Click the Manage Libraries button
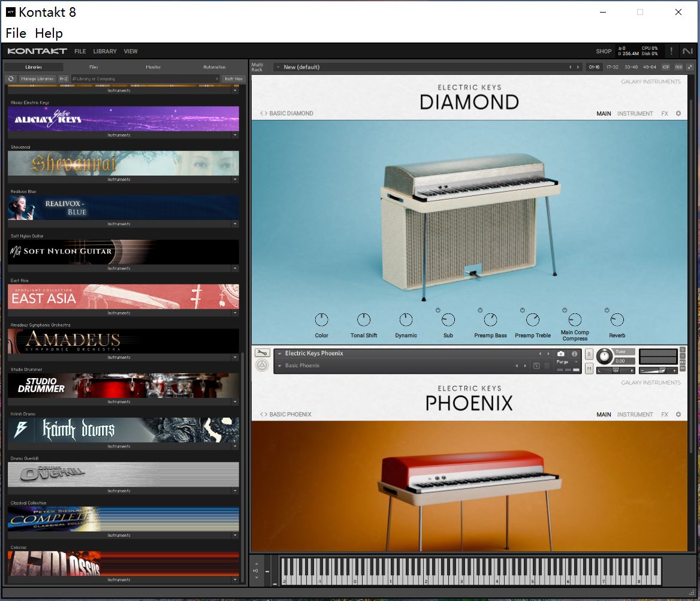Screen dimensions: 700x601 [x=37, y=78]
